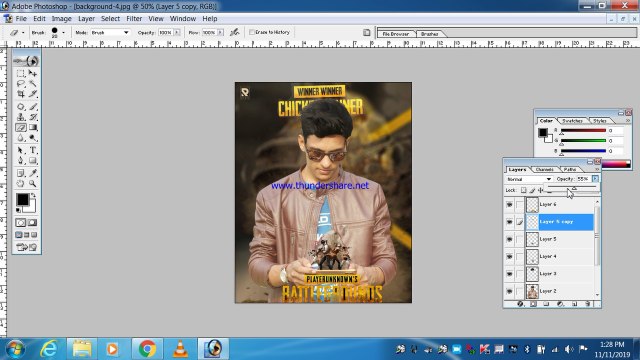Hide Layer 2 with eye icon
The height and width of the screenshot is (360, 640).
[x=509, y=291]
